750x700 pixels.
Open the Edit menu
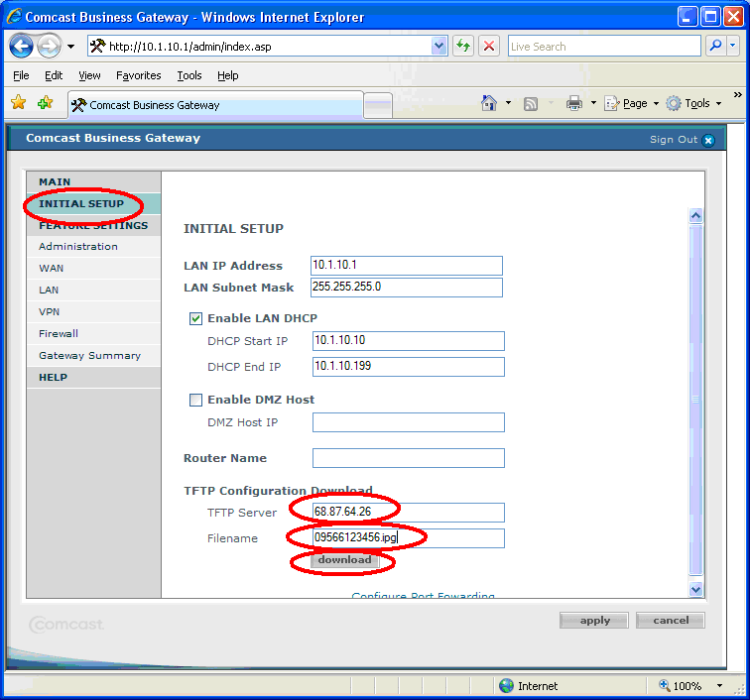coord(54,75)
